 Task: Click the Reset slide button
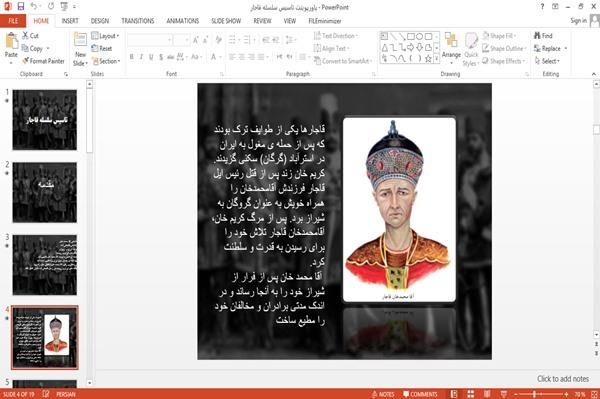click(102, 48)
